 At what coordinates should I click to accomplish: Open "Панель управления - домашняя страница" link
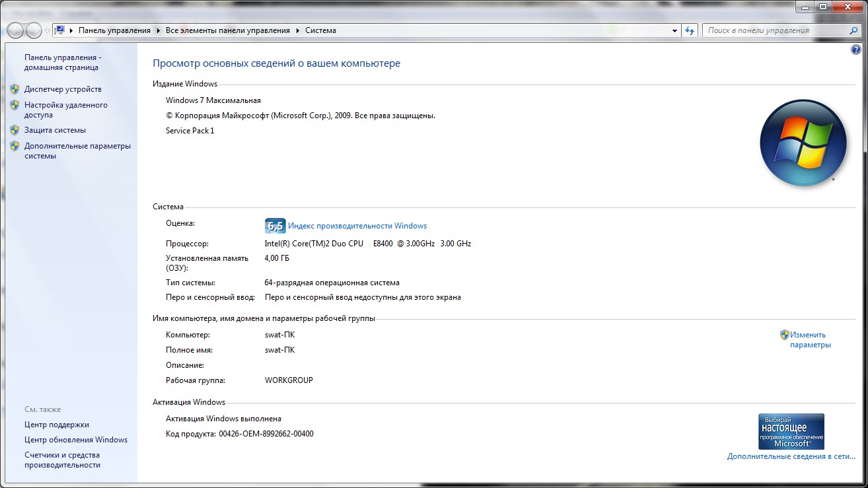coord(63,62)
